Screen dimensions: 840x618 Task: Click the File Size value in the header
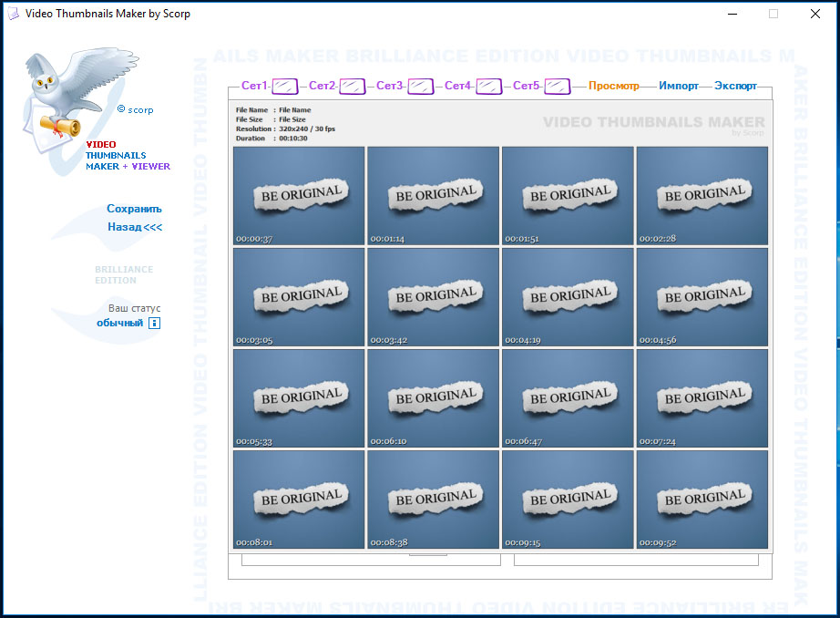pyautogui.click(x=292, y=119)
